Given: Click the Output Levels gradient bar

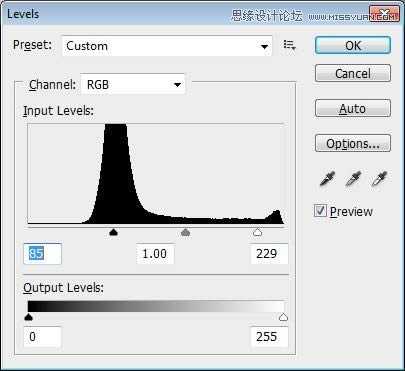Looking at the screenshot, I should click(x=156, y=306).
